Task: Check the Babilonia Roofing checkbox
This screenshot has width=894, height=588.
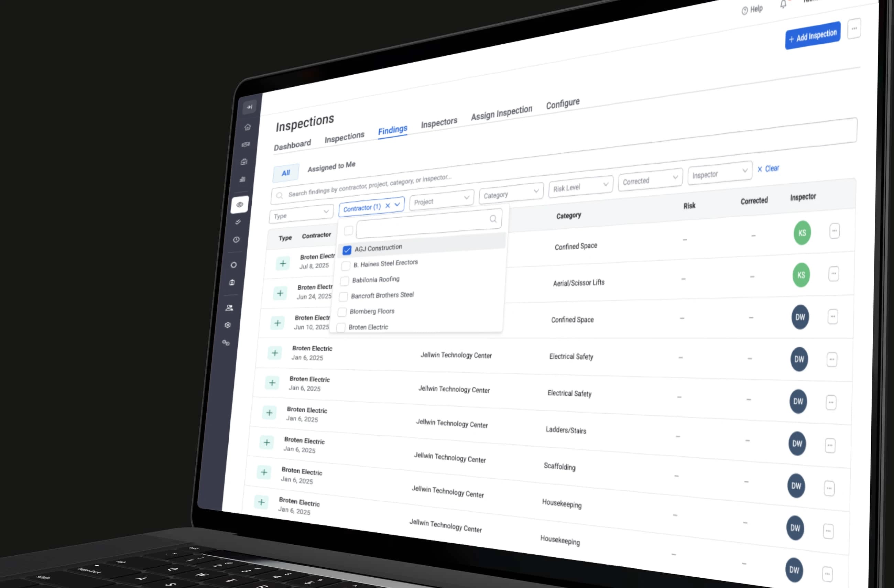Action: [345, 281]
